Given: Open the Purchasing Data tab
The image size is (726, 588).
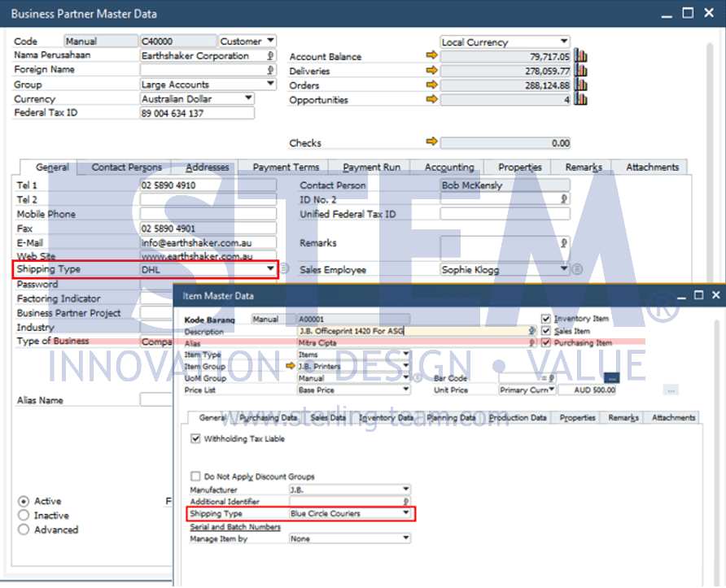Looking at the screenshot, I should point(268,418).
